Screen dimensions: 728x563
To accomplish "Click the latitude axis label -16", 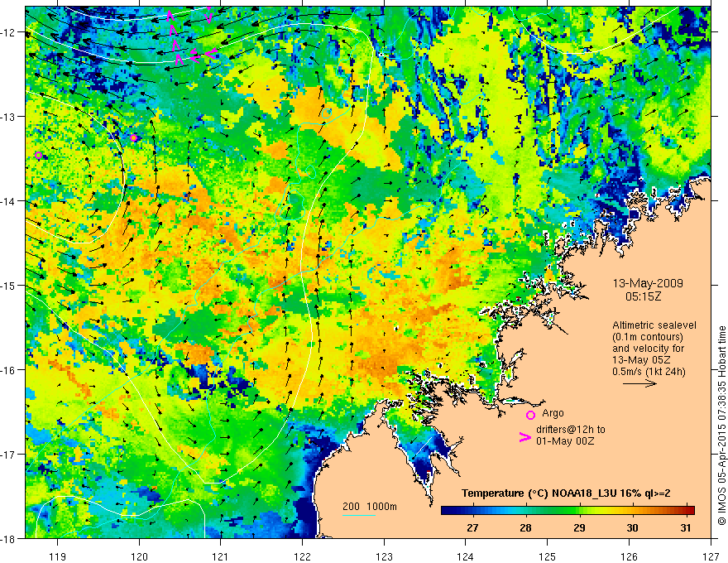I will [10, 370].
